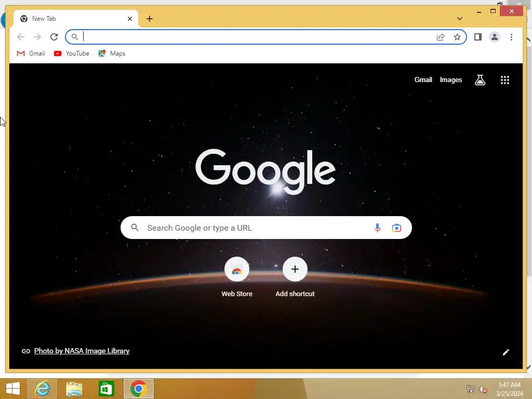The image size is (532, 399).
Task: Customize this page with the pencil icon
Action: pos(506,352)
